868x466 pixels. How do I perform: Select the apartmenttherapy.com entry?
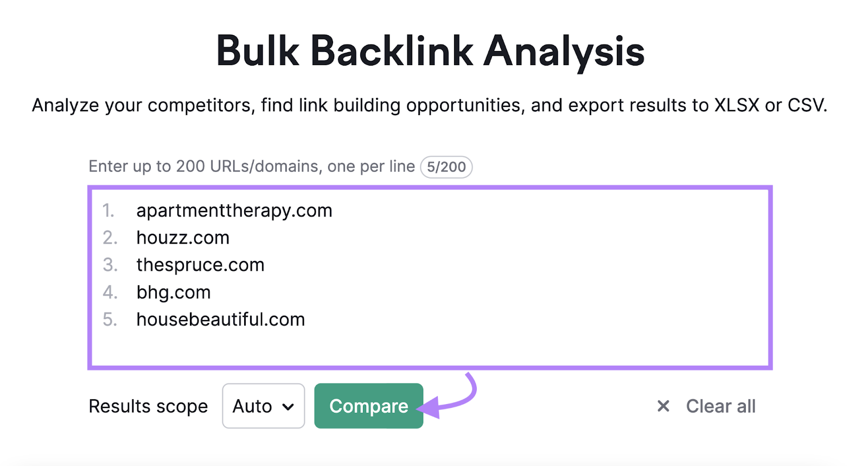(234, 210)
